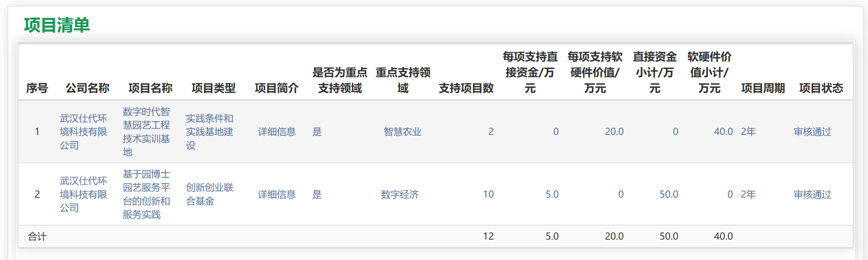Click the 序号 column header
Screen dimensions: 868x260
[x=37, y=88]
